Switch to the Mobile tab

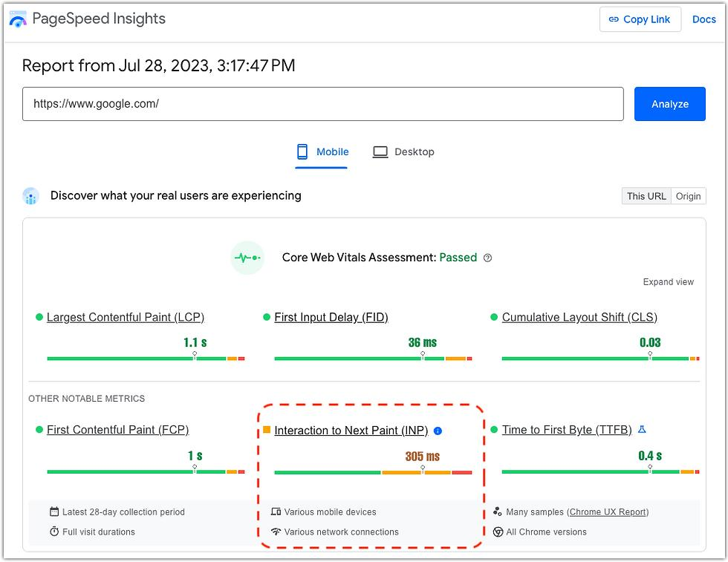click(x=322, y=151)
